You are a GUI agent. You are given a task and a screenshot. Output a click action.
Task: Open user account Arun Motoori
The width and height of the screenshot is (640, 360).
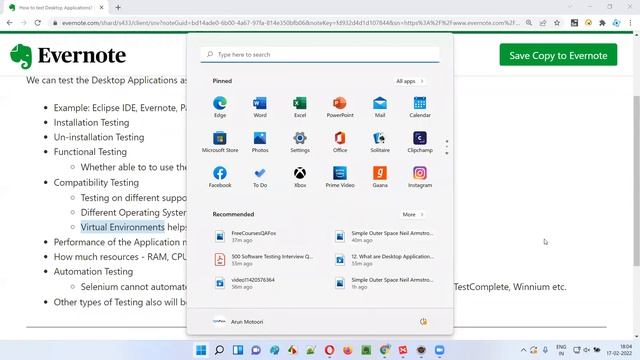(x=238, y=322)
